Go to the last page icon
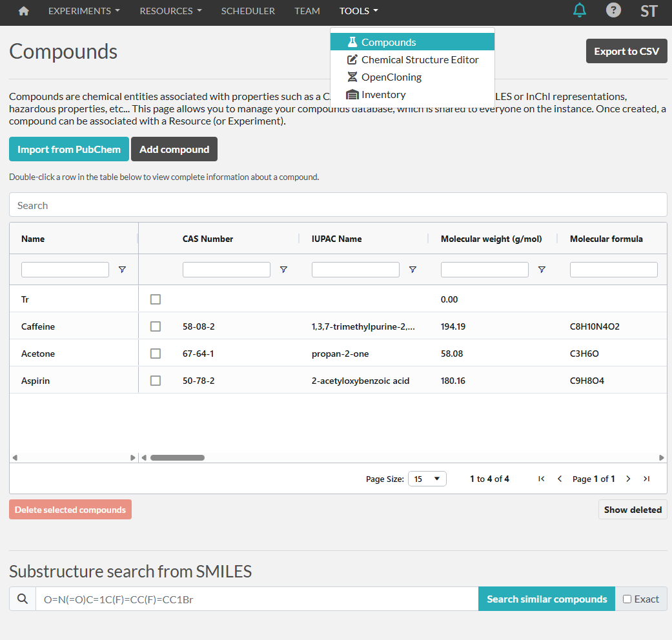This screenshot has height=640, width=672. tap(646, 479)
